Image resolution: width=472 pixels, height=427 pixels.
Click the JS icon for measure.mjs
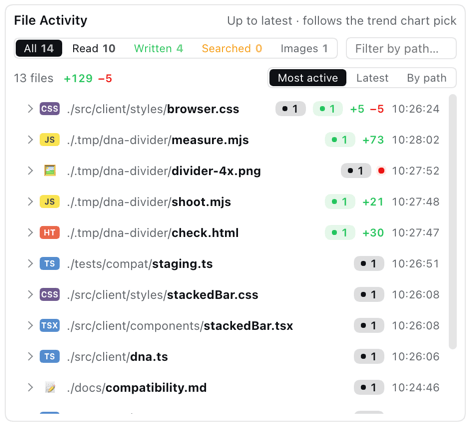[x=50, y=140]
